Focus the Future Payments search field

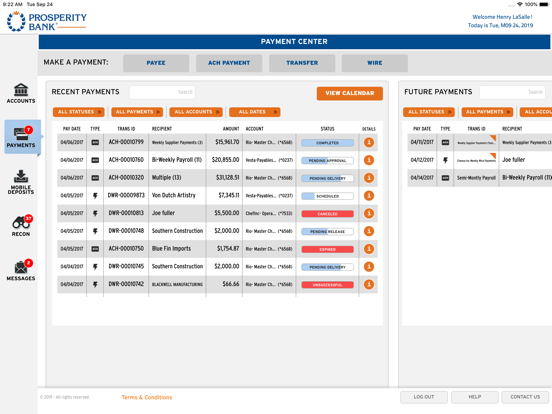[x=512, y=92]
